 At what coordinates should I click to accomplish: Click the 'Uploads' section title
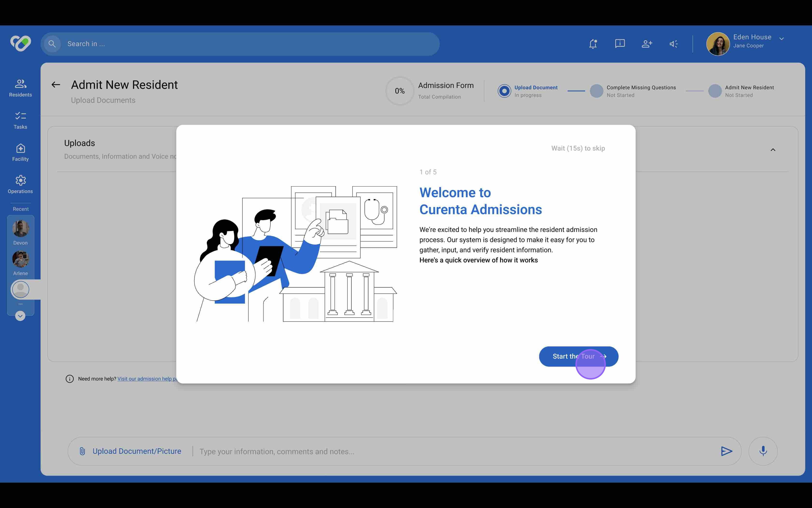tap(80, 143)
